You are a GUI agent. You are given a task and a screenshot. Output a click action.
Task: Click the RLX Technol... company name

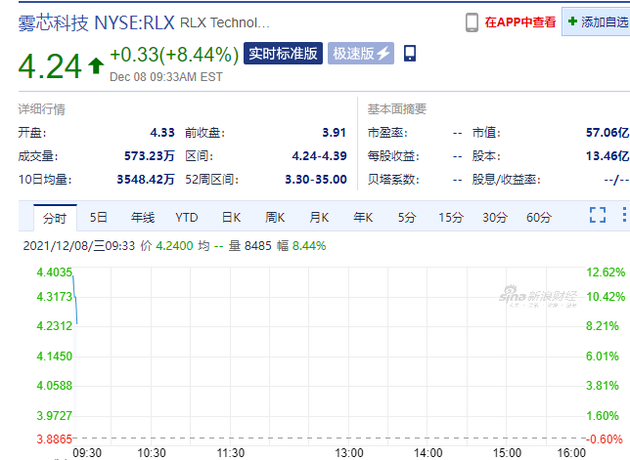pyautogui.click(x=225, y=23)
